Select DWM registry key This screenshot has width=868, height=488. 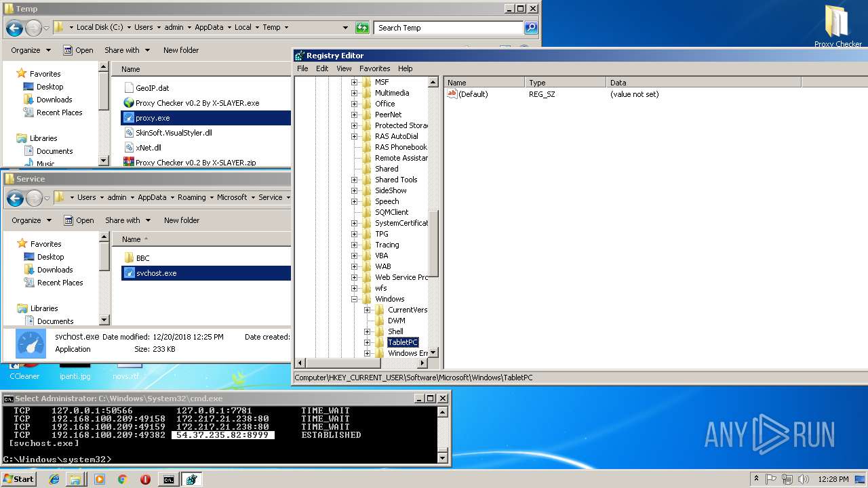[397, 321]
